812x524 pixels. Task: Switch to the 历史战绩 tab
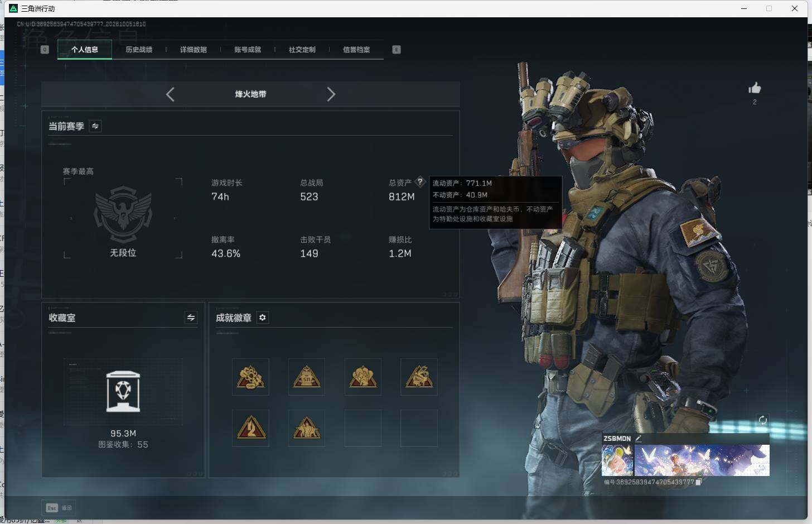[139, 50]
